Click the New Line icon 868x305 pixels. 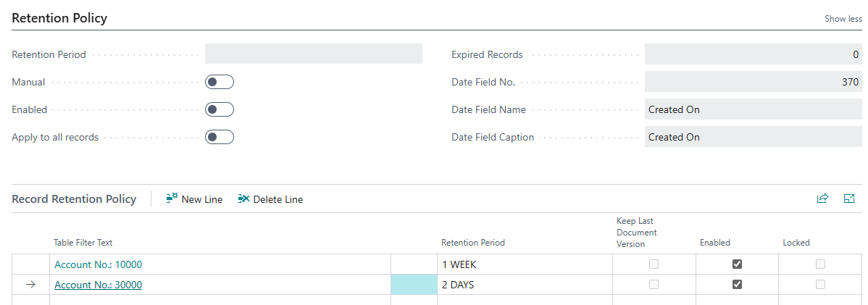172,199
